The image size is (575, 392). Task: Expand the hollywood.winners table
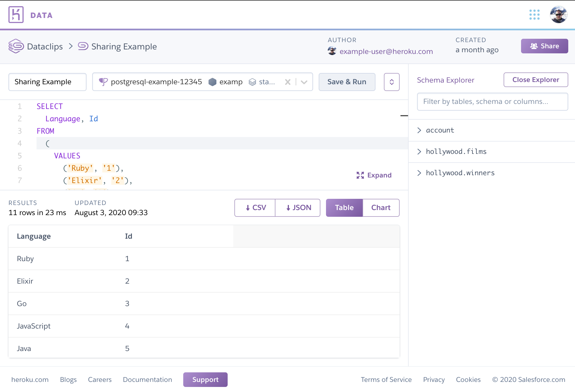click(x=492, y=173)
